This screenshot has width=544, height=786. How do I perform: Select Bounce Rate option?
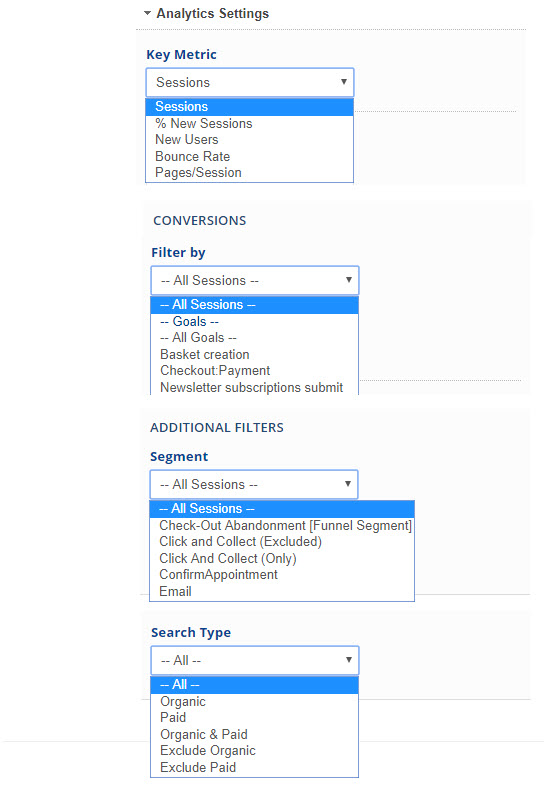pyautogui.click(x=249, y=156)
